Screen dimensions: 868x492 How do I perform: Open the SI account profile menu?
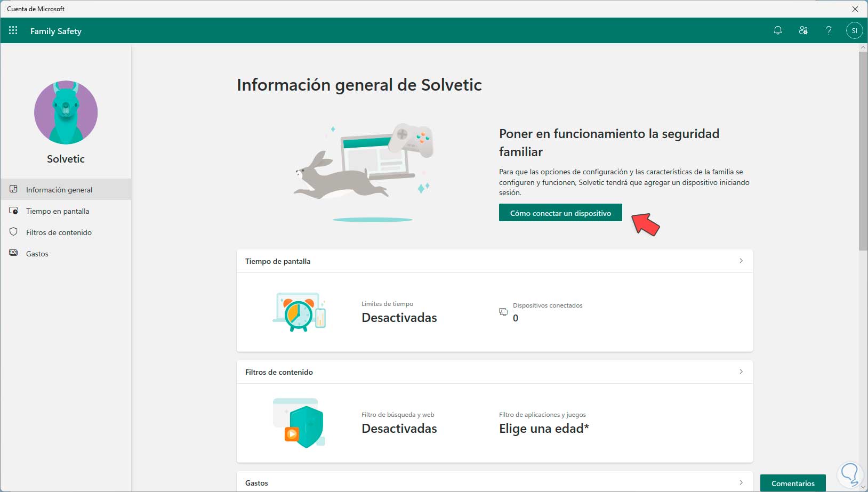click(x=854, y=30)
